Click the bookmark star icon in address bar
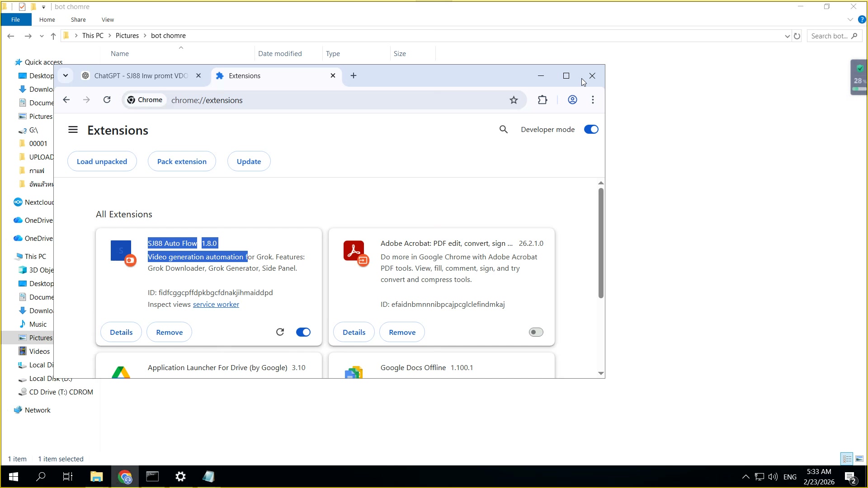868x488 pixels. coord(514,100)
